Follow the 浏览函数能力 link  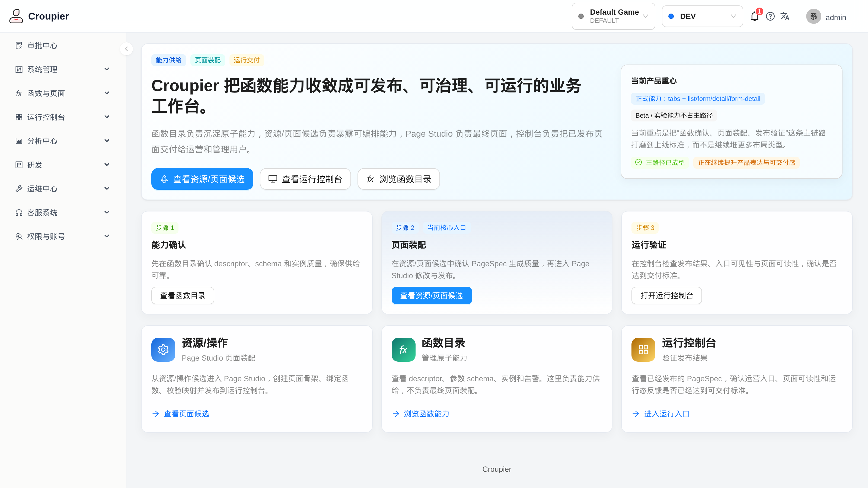pyautogui.click(x=420, y=413)
